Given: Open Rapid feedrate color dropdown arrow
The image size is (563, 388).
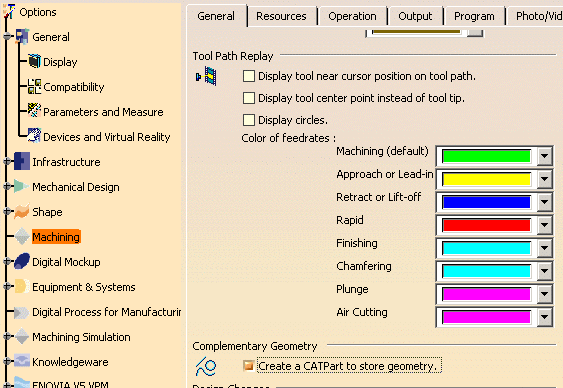Looking at the screenshot, I should [545, 225].
